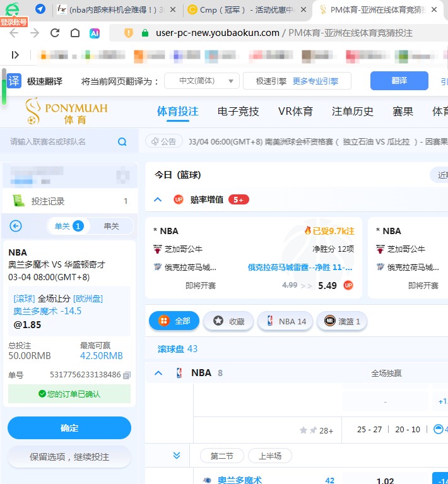Select the 上半场 half chip
This screenshot has width=448, height=484.
[270, 456]
